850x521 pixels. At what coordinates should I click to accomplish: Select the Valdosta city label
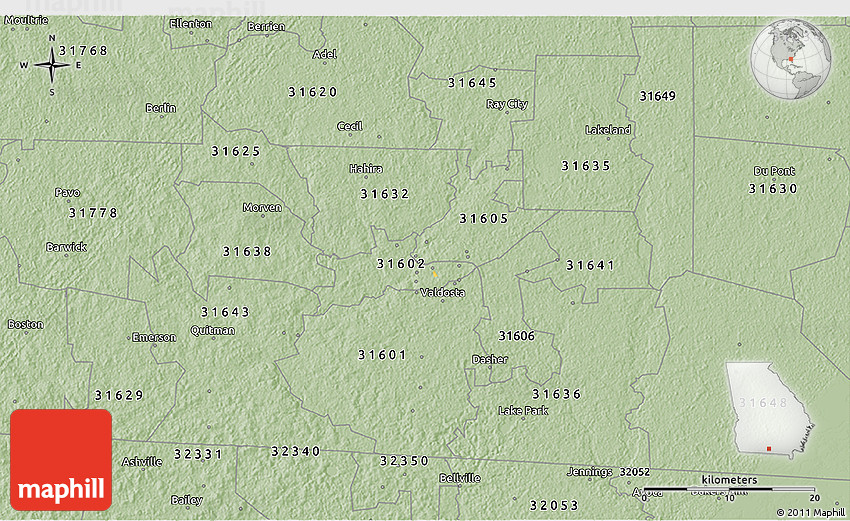[x=441, y=292]
